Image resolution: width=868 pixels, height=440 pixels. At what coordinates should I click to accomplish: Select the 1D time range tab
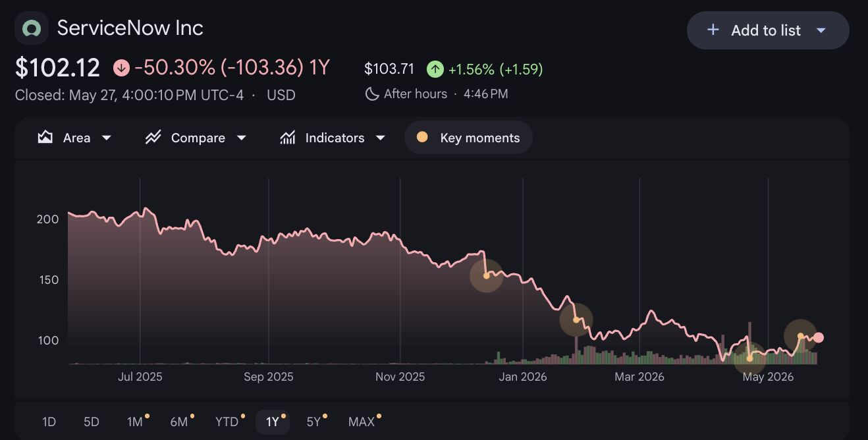49,422
